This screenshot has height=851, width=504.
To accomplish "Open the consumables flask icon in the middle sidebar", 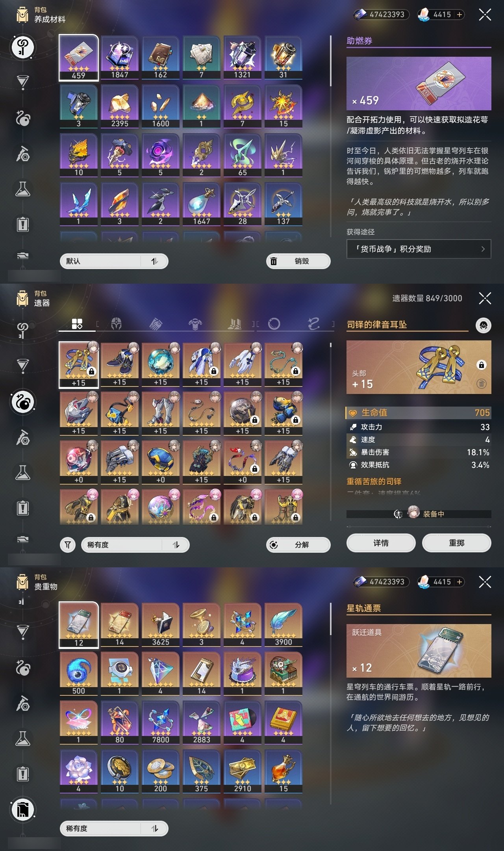I will point(23,472).
